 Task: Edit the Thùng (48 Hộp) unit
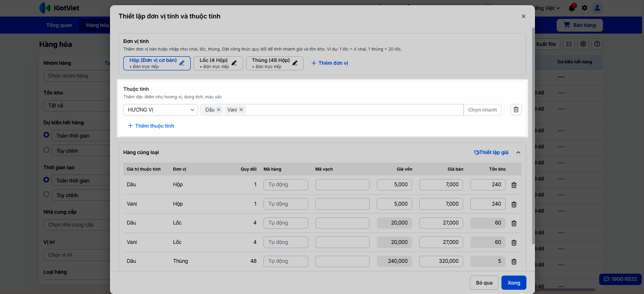coord(295,63)
